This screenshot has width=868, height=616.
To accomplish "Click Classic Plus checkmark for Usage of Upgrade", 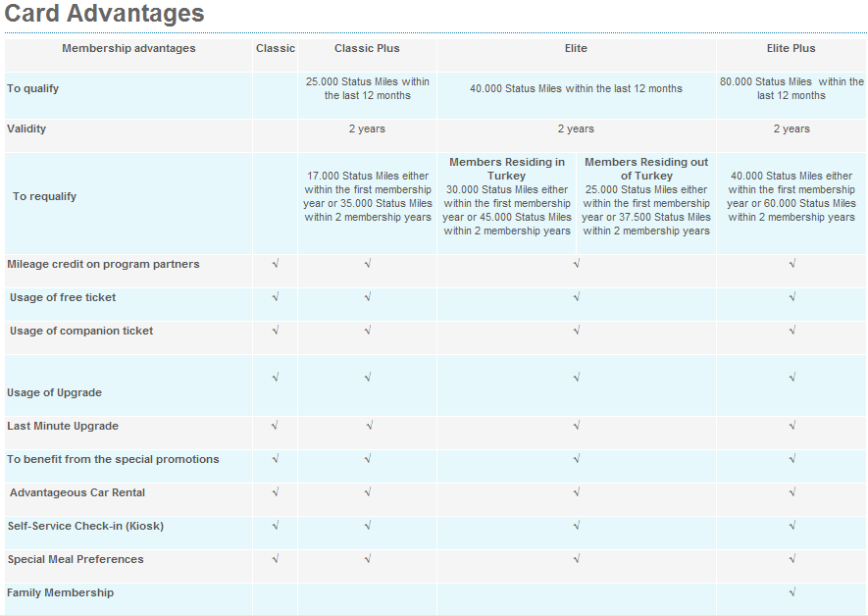I will 368,378.
